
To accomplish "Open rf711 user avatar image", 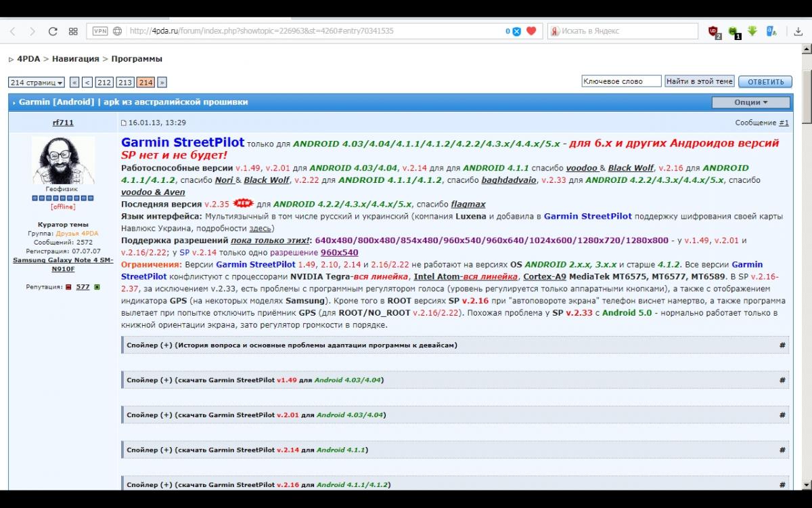I will 63,160.
